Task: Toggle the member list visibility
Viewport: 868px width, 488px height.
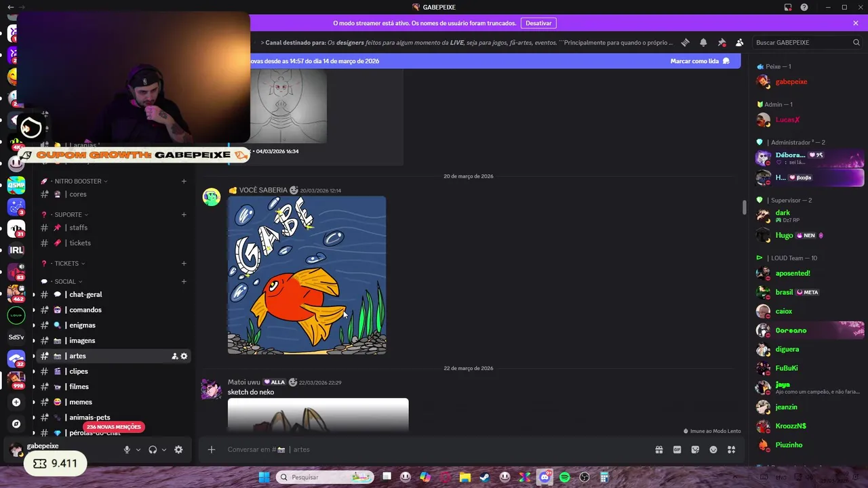Action: tap(739, 42)
